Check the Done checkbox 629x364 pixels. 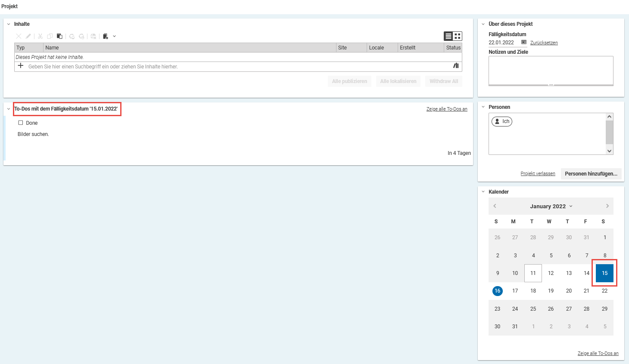(20, 123)
